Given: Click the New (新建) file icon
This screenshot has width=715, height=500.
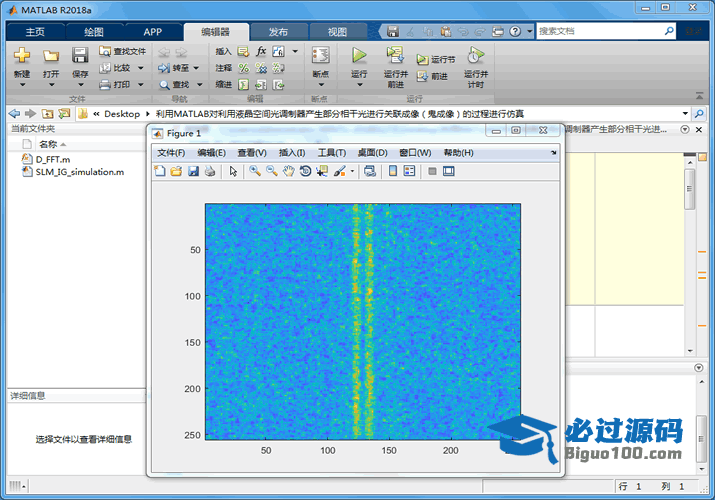Looking at the screenshot, I should pyautogui.click(x=21, y=55).
